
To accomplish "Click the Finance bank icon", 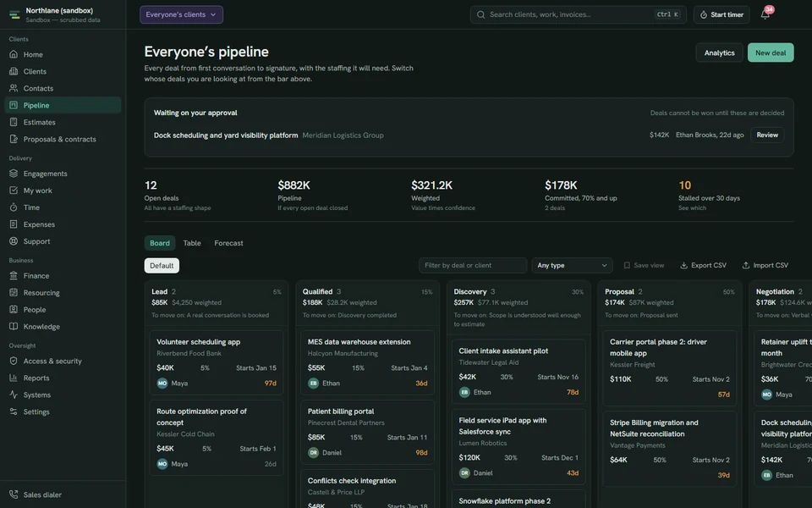I will tap(14, 275).
